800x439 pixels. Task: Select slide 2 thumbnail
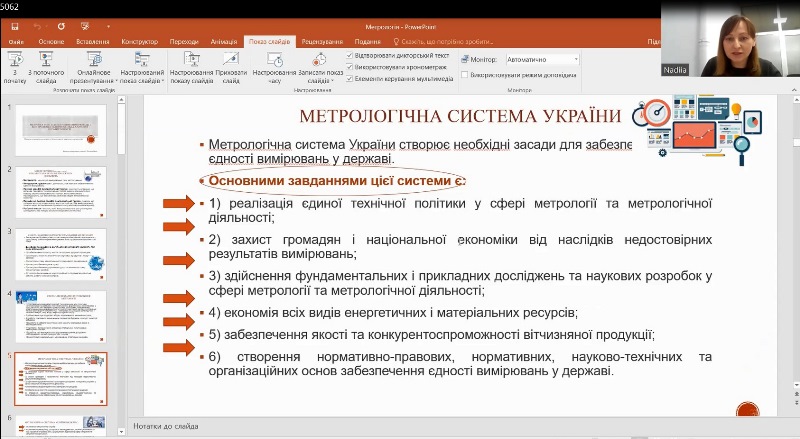click(x=61, y=192)
